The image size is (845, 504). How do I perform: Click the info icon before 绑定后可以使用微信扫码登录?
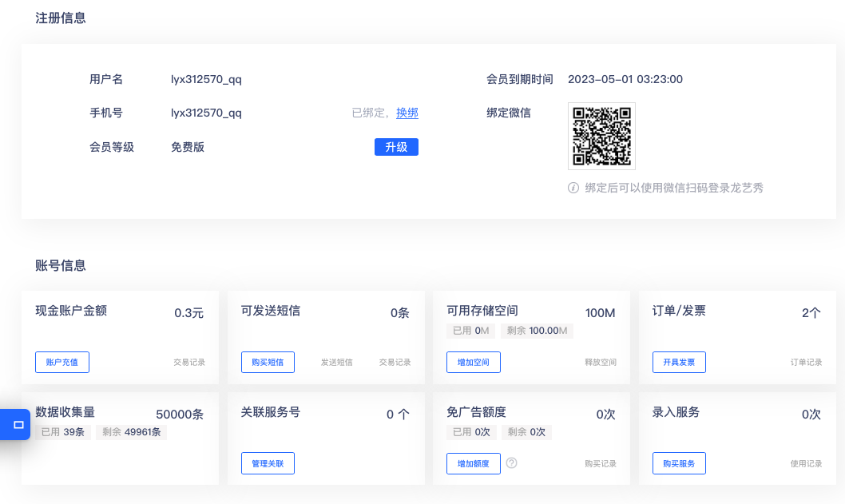tap(573, 188)
